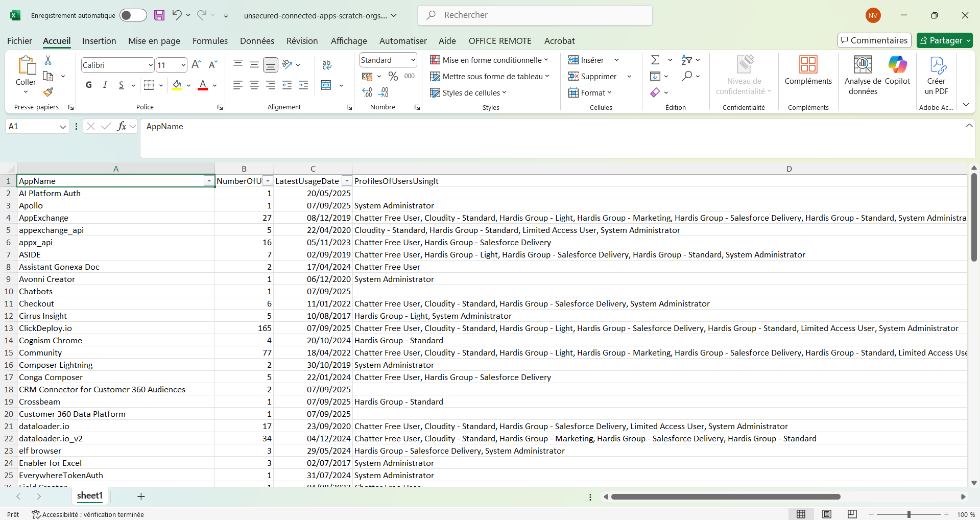
Task: Toggle middle vertical alignment
Action: click(x=254, y=64)
